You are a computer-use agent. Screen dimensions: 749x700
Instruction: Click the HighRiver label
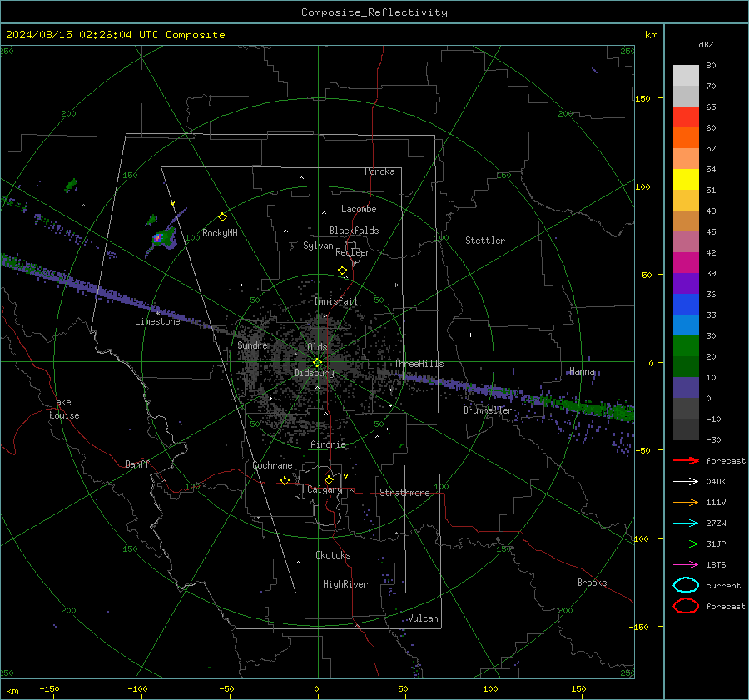click(345, 584)
